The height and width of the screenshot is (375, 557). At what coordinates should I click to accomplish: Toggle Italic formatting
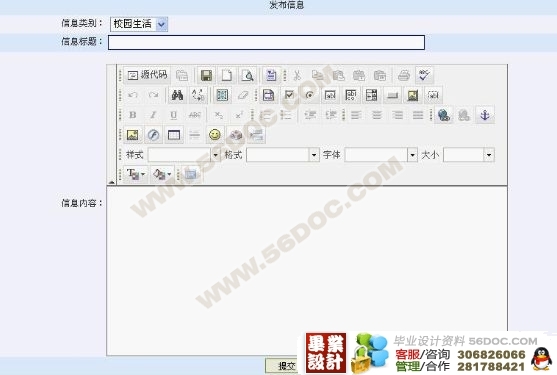pos(153,115)
